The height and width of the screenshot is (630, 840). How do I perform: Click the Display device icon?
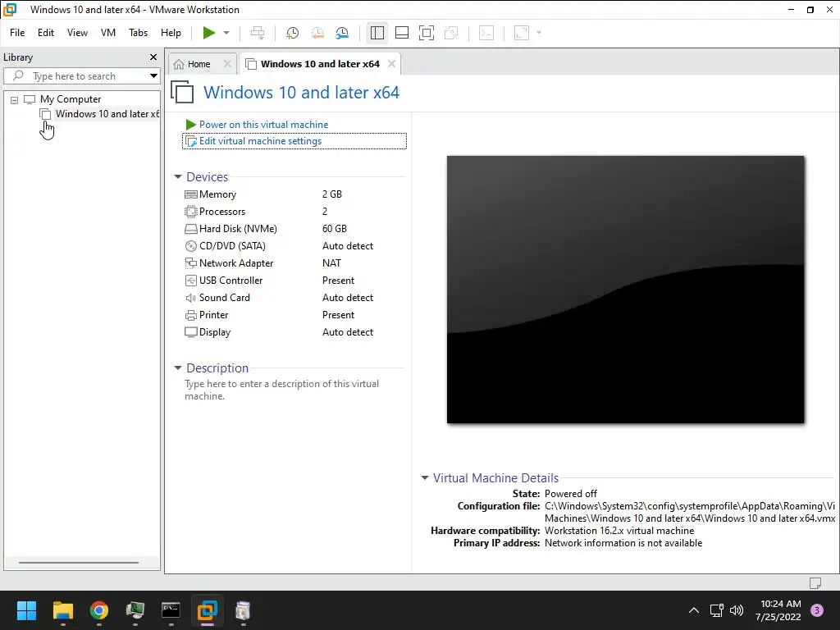coord(190,332)
